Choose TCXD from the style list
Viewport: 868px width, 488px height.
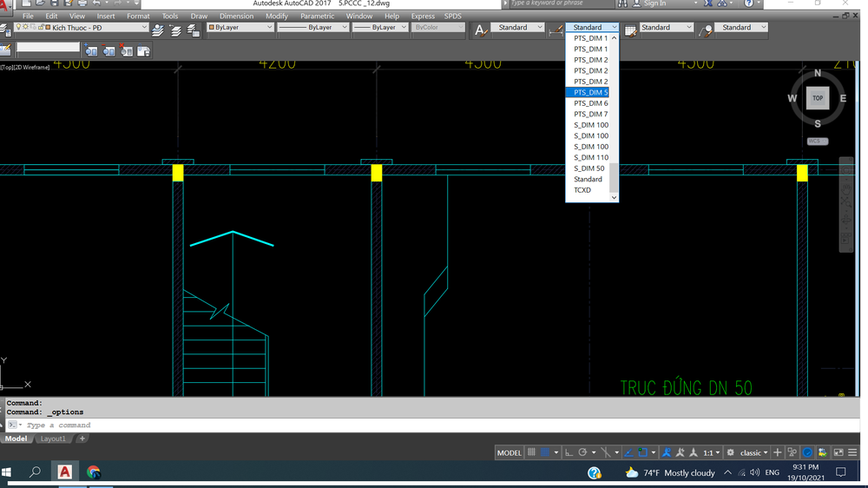(582, 190)
